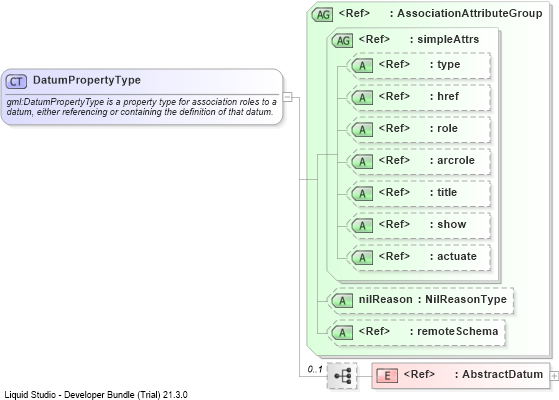Select the DatumPropertyType title text
This screenshot has height=400, width=559.
(x=87, y=80)
